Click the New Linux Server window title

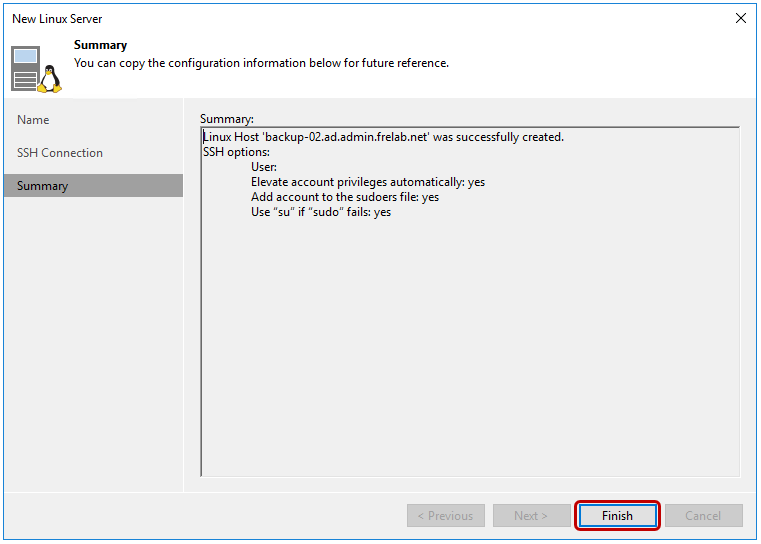[57, 19]
